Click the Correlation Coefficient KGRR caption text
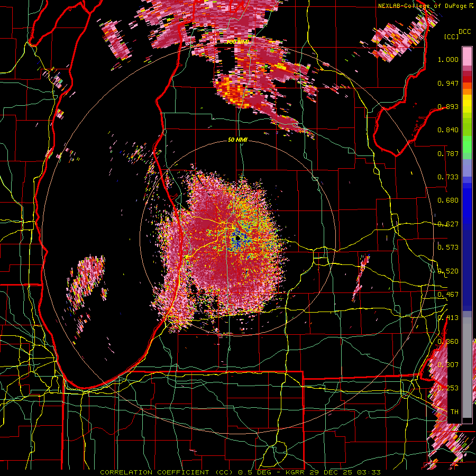 click(241, 472)
